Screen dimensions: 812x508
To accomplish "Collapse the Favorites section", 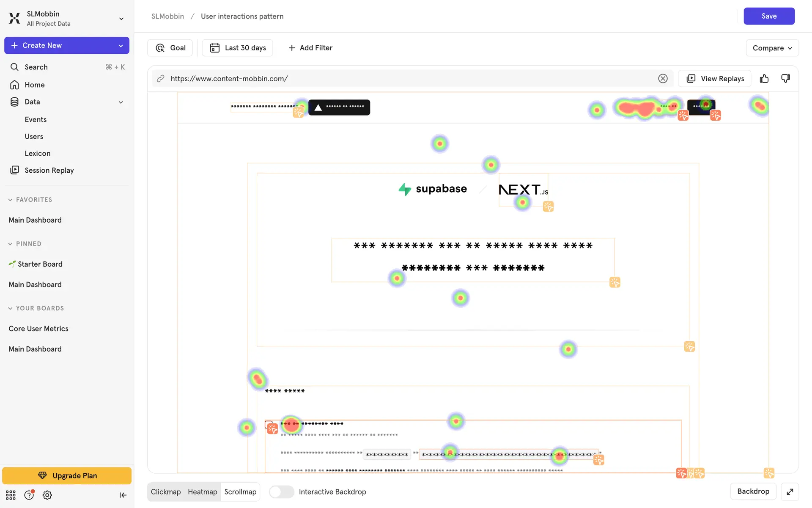I will click(x=11, y=200).
